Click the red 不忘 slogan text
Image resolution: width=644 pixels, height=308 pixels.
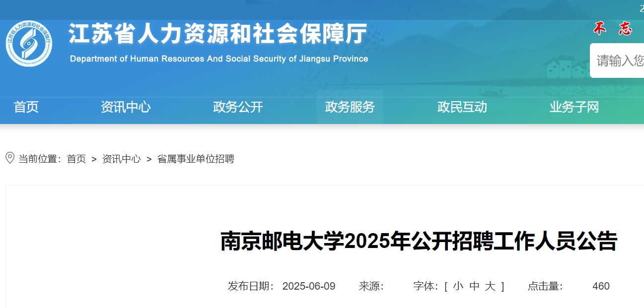pyautogui.click(x=613, y=29)
